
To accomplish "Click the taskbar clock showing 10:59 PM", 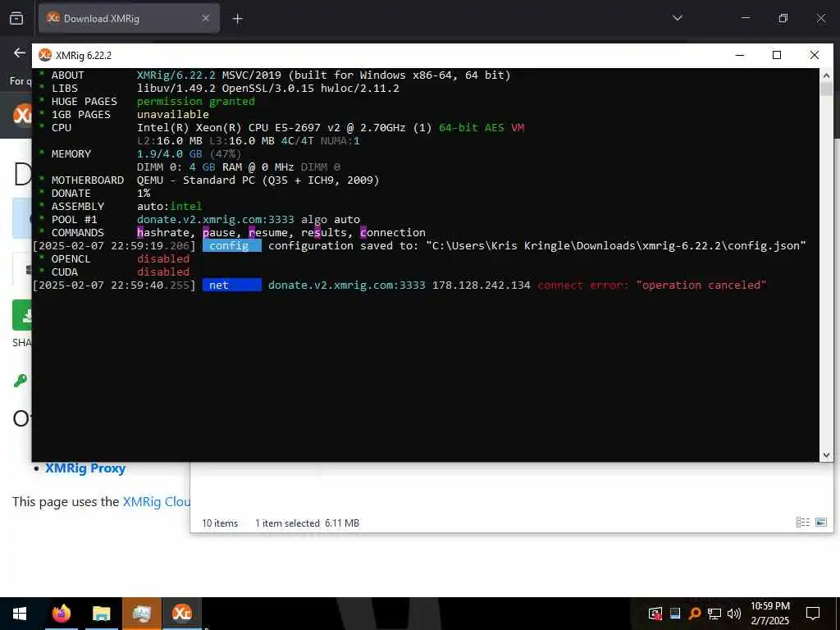I will pyautogui.click(x=769, y=614).
